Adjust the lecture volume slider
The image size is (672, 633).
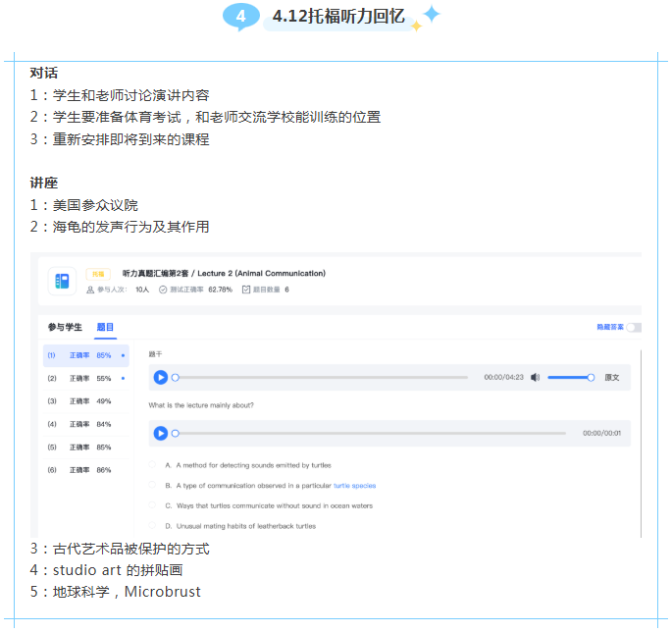(570, 377)
